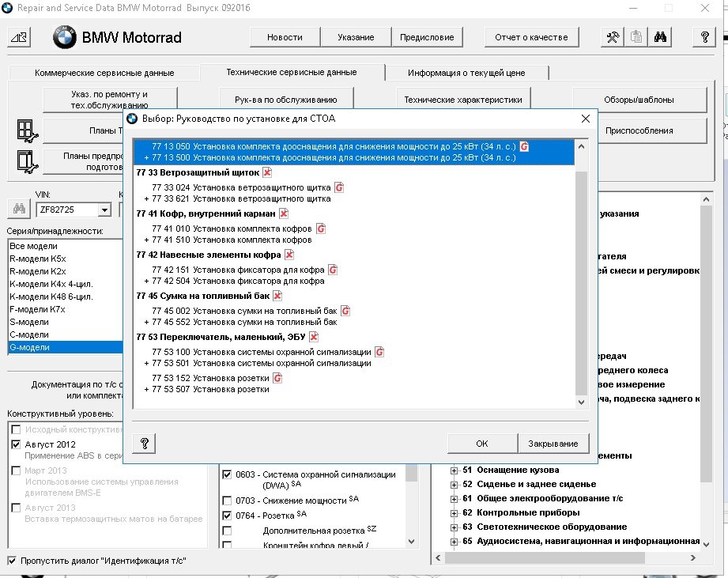Uncheck Пропустить диалог "Идентификация т/с"
Image resolution: width=728 pixels, height=578 pixels.
[x=12, y=561]
